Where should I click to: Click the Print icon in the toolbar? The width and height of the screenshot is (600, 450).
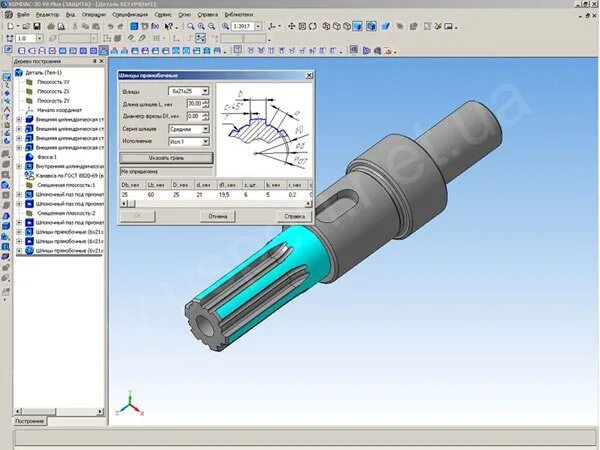[51, 26]
